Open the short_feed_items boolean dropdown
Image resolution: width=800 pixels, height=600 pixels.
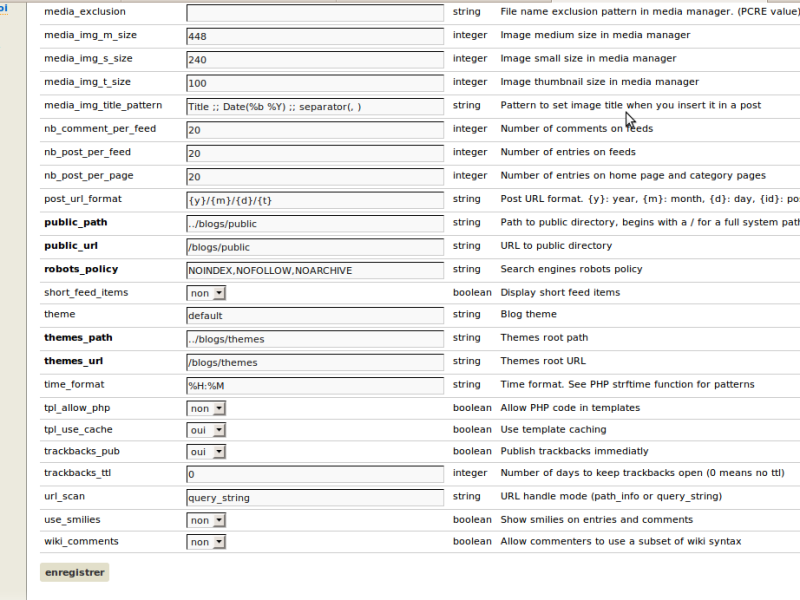[x=206, y=293]
